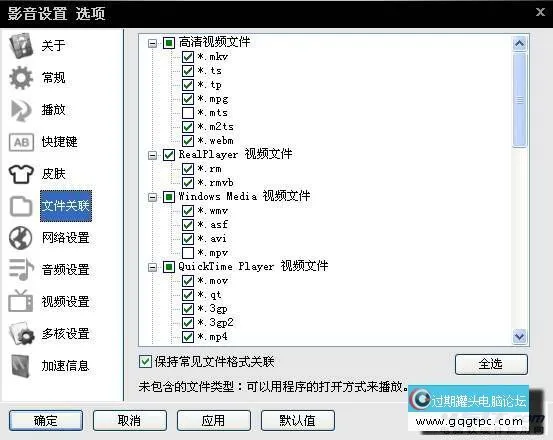Click the multi-core settings gear icon
Image resolution: width=553 pixels, height=440 pixels.
point(22,334)
